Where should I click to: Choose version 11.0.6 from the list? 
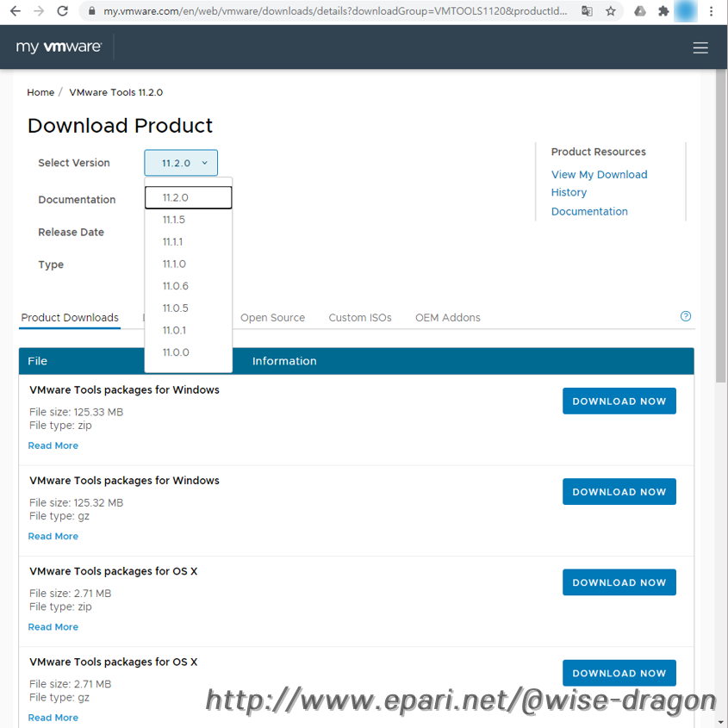[188, 286]
